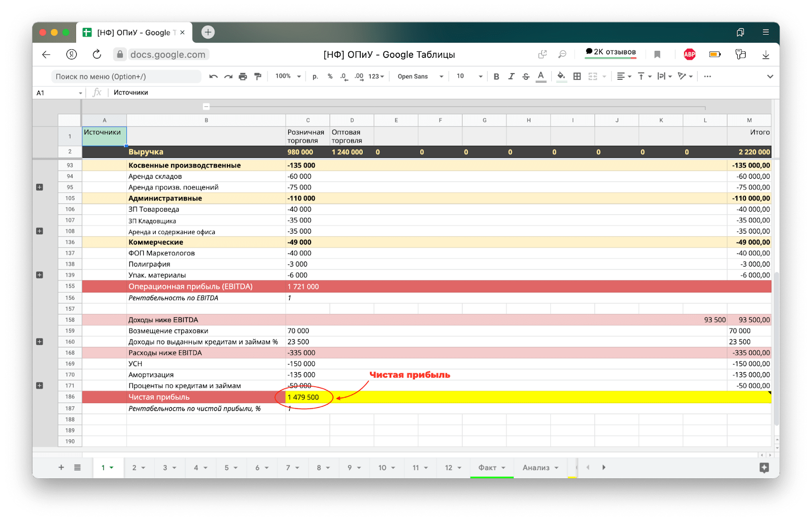Click the undo arrow in toolbar
812x521 pixels.
(x=213, y=77)
